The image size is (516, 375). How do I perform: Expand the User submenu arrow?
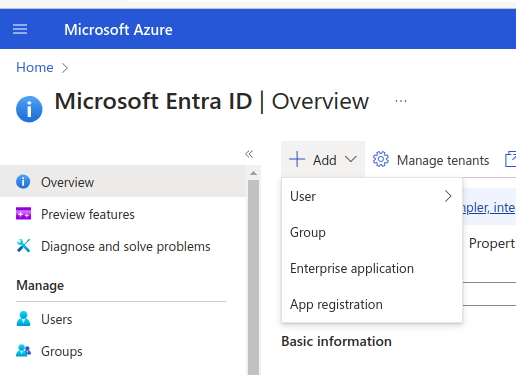pos(448,196)
